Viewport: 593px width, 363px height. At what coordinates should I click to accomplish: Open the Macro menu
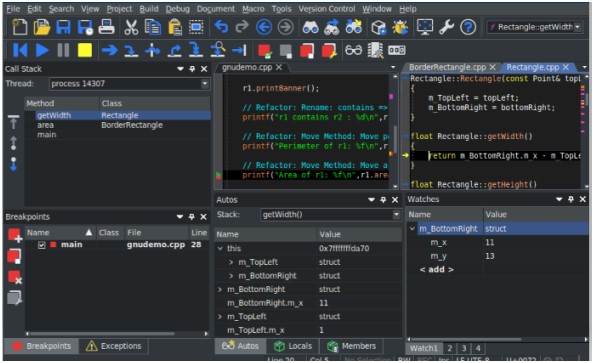pyautogui.click(x=253, y=9)
